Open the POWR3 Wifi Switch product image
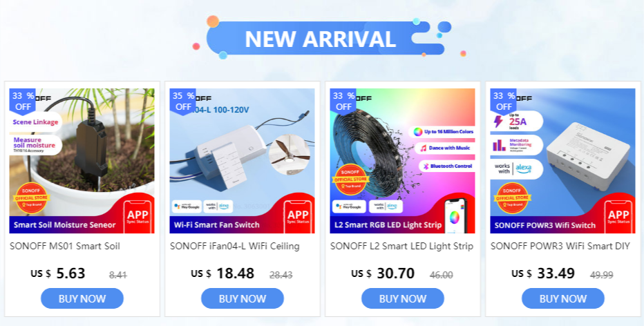 (x=562, y=161)
